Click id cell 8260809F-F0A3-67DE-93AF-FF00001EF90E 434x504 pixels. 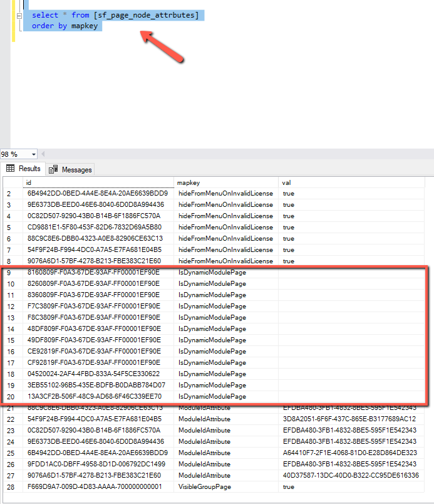point(98,283)
